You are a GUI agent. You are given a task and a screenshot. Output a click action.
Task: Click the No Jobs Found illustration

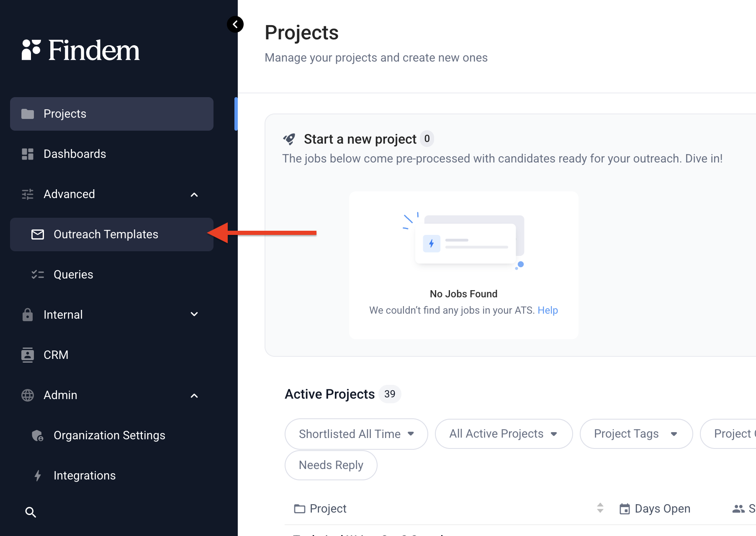tap(464, 242)
